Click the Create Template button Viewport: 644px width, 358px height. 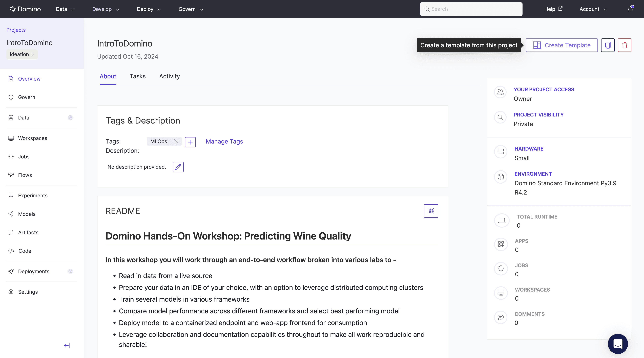pyautogui.click(x=562, y=45)
